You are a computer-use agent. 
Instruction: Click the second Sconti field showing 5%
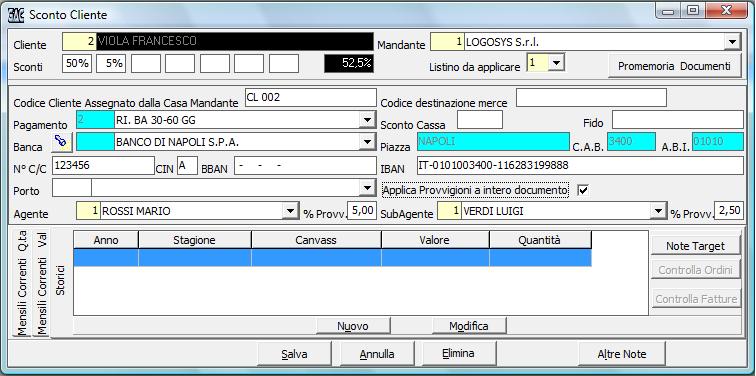(111, 64)
